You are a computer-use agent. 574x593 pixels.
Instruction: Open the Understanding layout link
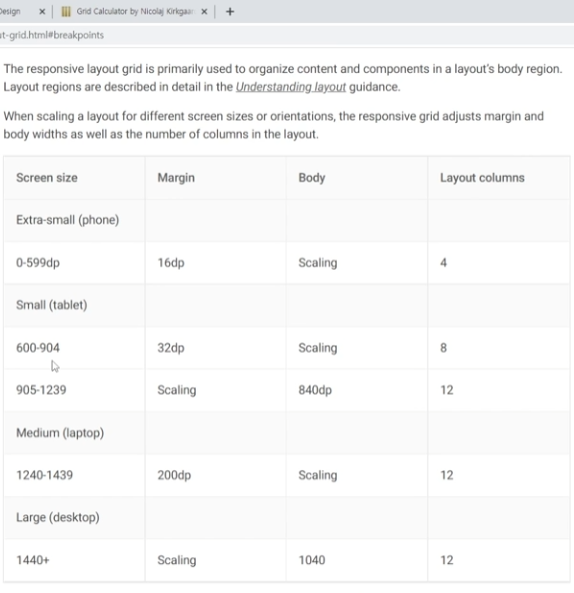click(291, 87)
